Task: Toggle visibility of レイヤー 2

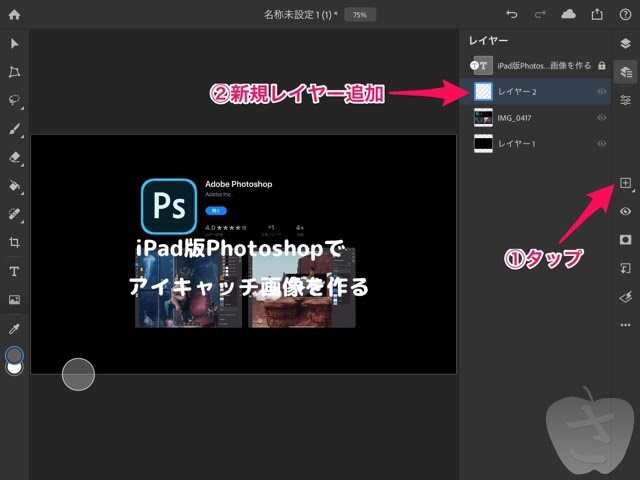Action: click(602, 91)
